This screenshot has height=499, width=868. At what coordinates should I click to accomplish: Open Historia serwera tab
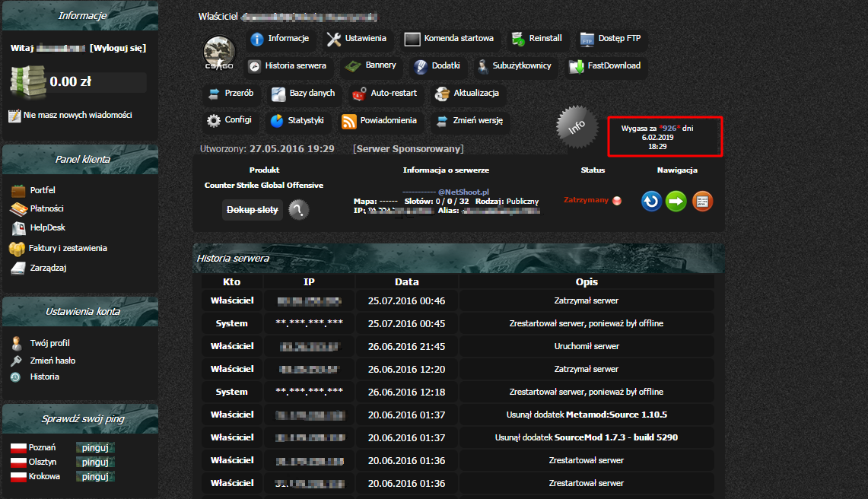288,66
